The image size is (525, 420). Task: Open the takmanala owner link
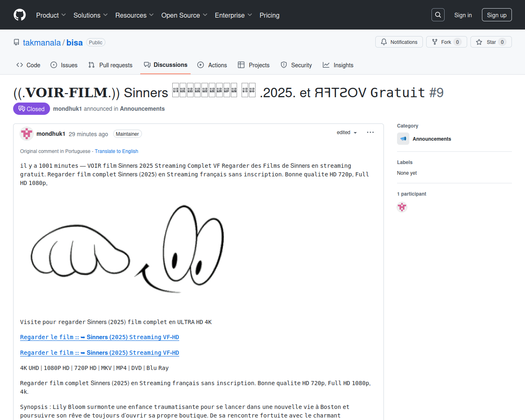(42, 43)
